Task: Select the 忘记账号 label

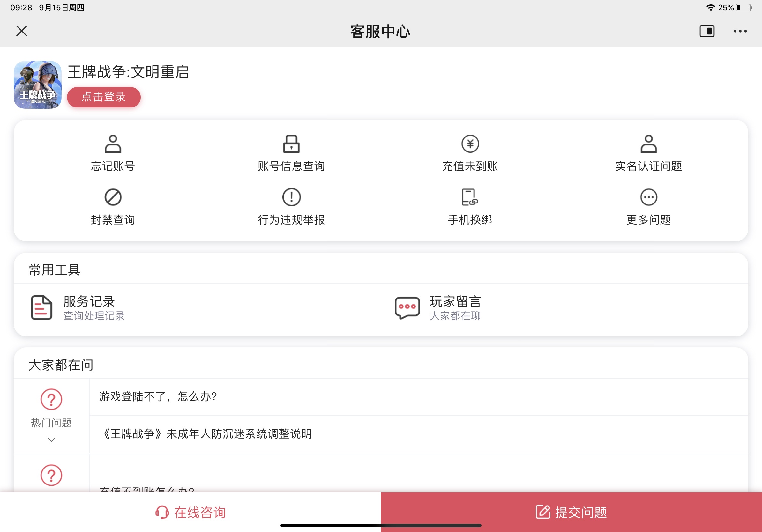Action: coord(113,166)
